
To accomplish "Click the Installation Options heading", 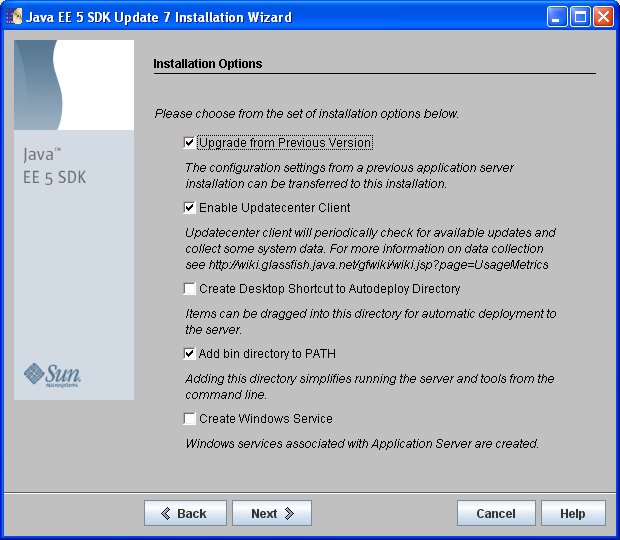I will 208,64.
